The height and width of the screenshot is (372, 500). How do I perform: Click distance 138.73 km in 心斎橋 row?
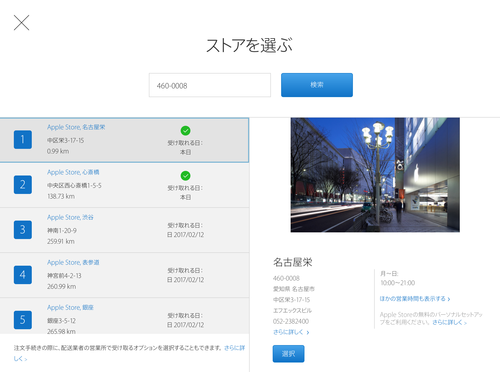coord(61,196)
